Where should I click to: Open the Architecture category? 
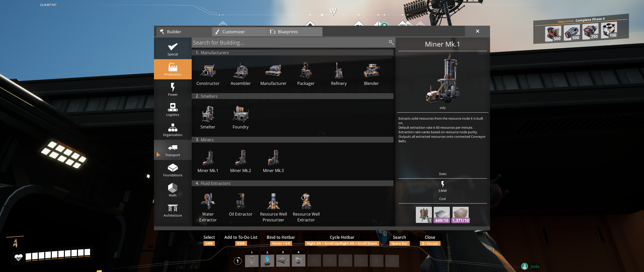click(x=173, y=210)
